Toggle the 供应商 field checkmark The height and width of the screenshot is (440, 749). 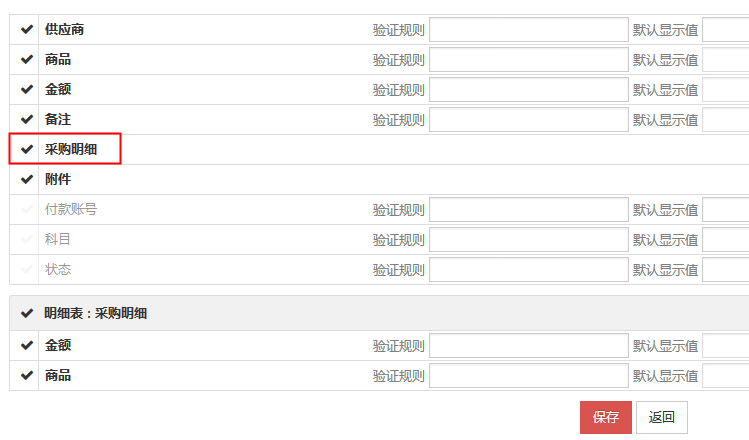(27, 30)
